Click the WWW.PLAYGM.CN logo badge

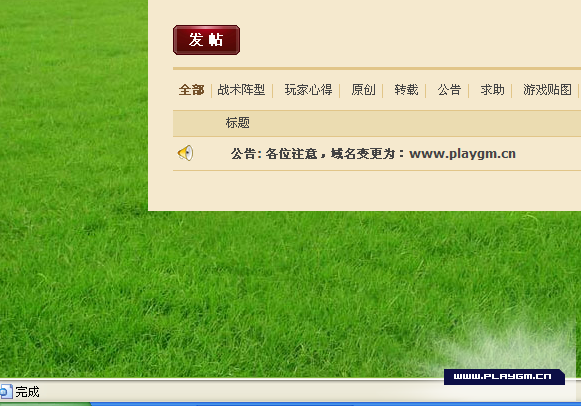coord(504,377)
